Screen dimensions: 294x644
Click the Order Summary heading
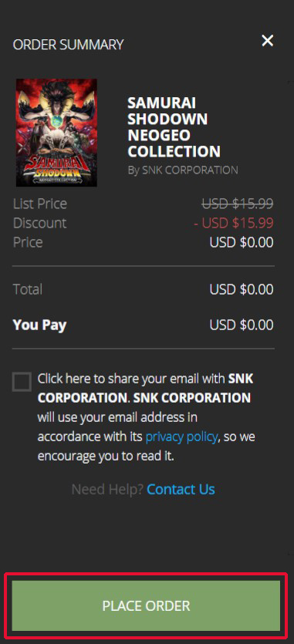pyautogui.click(x=68, y=45)
